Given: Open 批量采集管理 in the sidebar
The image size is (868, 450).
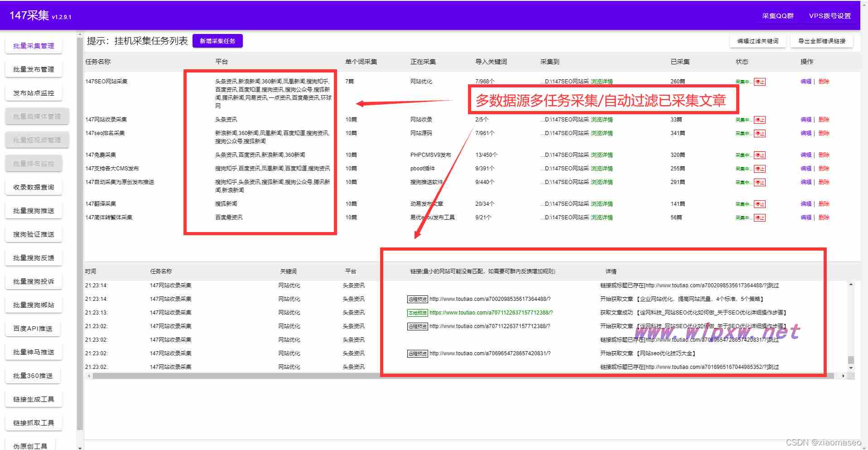Looking at the screenshot, I should click(x=34, y=46).
